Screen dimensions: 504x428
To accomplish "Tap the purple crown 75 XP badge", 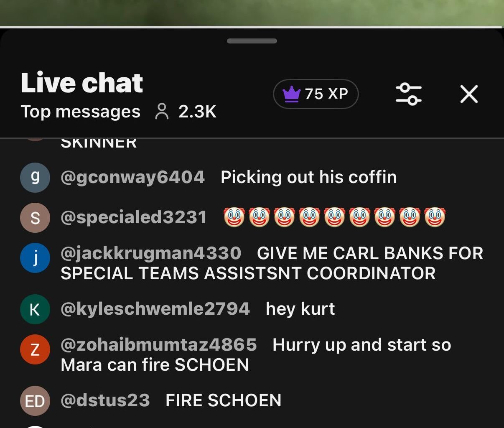I will (316, 94).
